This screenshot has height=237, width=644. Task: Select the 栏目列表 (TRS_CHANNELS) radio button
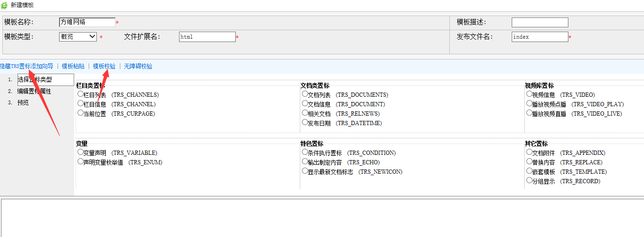[x=80, y=94]
